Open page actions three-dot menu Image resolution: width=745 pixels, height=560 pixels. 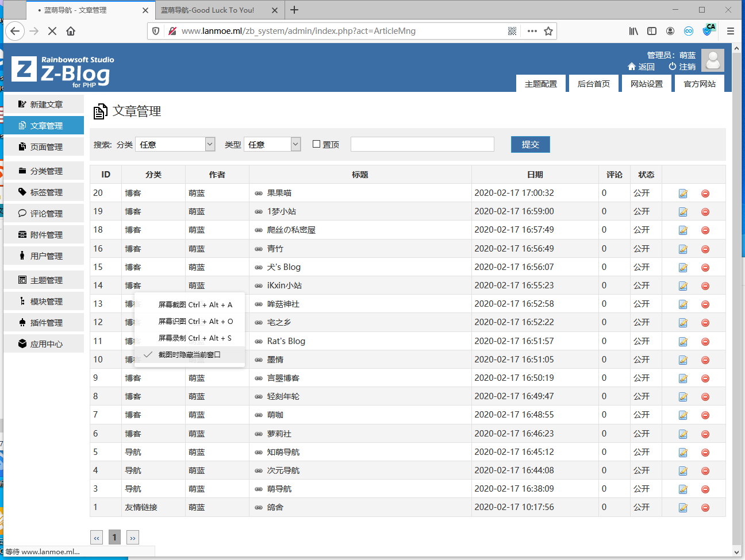532,31
